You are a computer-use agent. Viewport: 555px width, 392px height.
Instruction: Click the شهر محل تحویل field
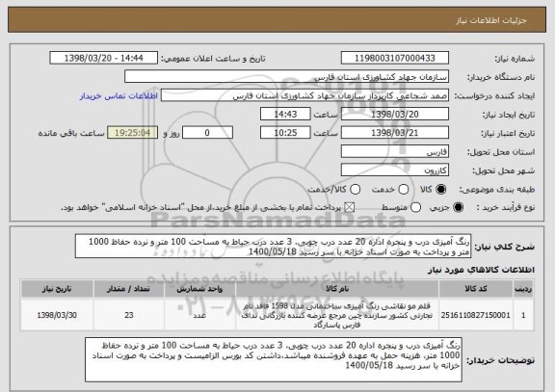click(395, 170)
